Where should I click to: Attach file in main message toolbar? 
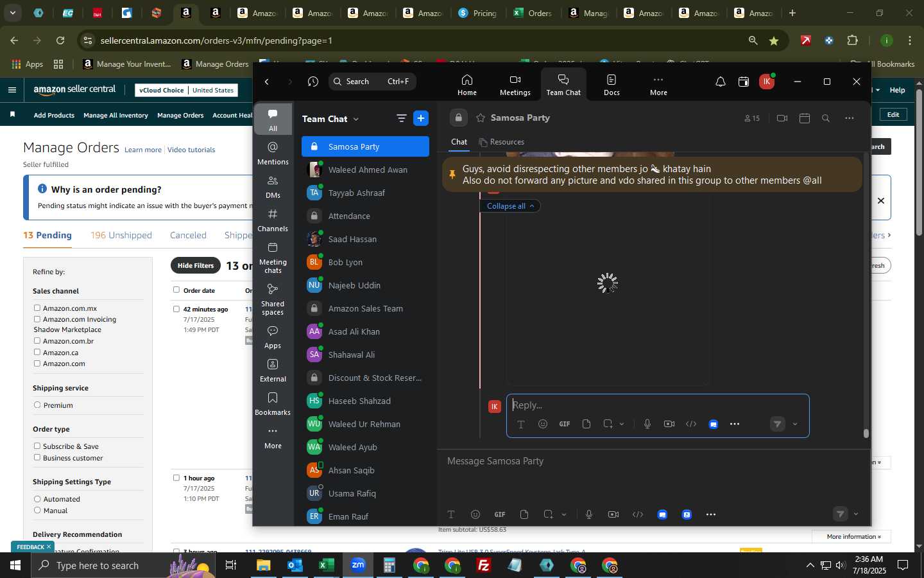(524, 514)
